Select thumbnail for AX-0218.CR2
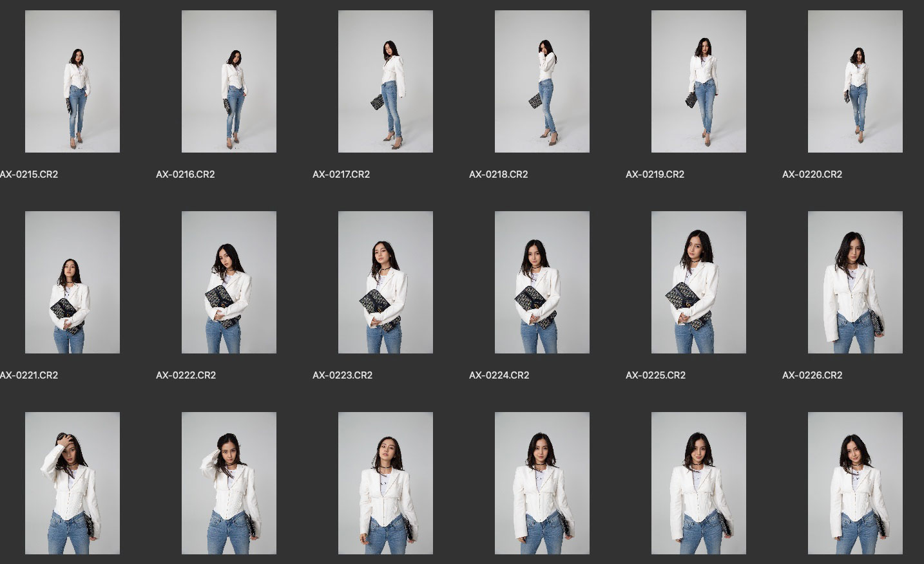This screenshot has width=924, height=564. pyautogui.click(x=542, y=81)
